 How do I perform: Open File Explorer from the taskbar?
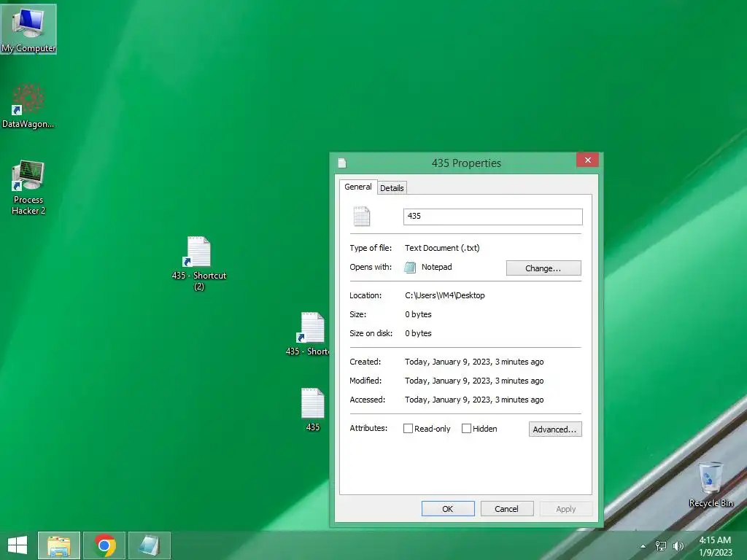pos(59,545)
